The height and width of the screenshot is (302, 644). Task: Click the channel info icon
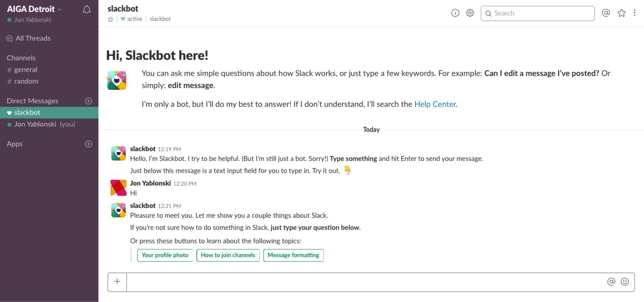click(x=455, y=13)
